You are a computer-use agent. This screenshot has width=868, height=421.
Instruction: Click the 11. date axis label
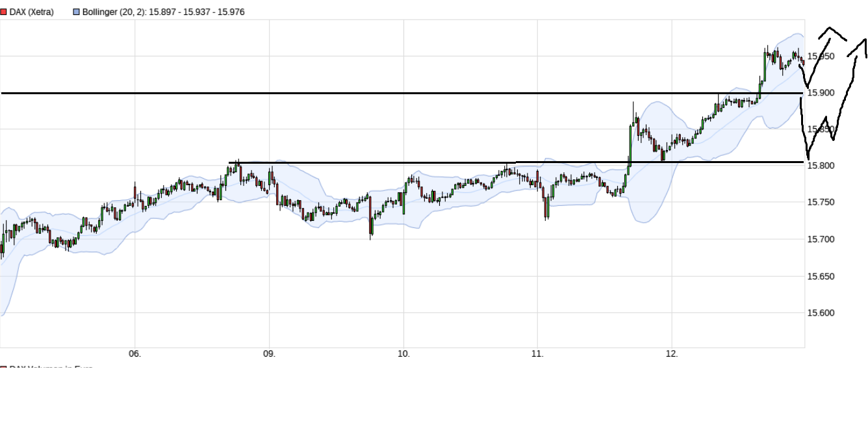(x=537, y=354)
